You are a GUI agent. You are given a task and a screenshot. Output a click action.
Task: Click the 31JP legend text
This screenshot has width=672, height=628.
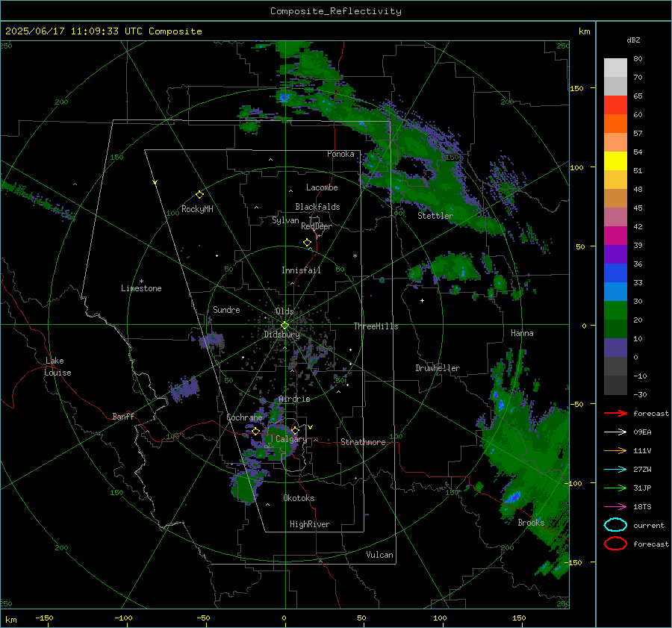tap(642, 488)
